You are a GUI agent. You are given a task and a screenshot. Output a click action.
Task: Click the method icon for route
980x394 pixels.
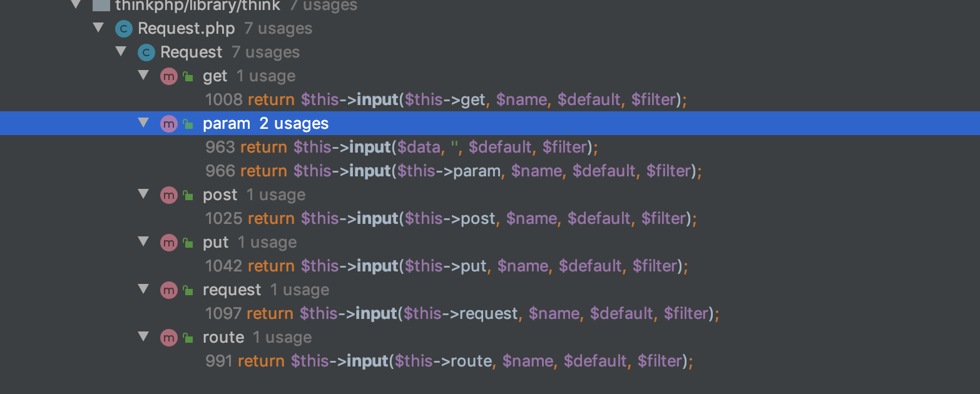[168, 337]
